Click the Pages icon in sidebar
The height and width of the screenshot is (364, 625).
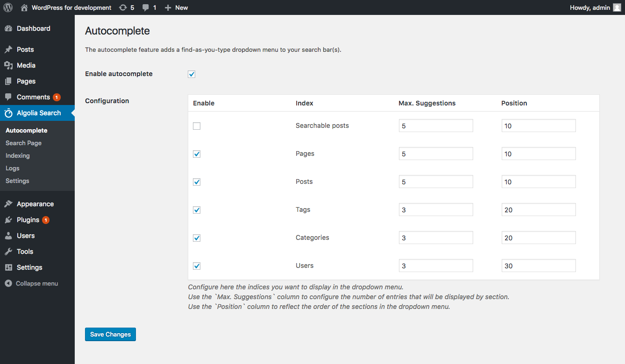tap(8, 81)
